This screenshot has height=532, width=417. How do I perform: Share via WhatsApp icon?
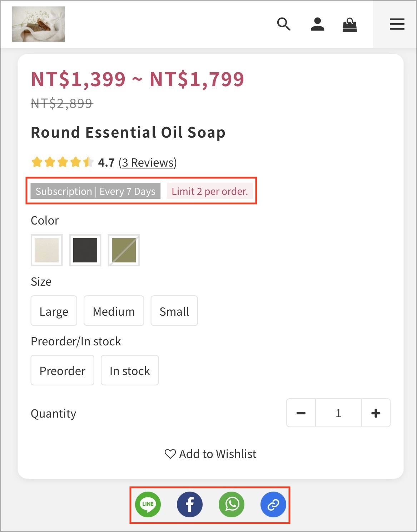coord(232,504)
